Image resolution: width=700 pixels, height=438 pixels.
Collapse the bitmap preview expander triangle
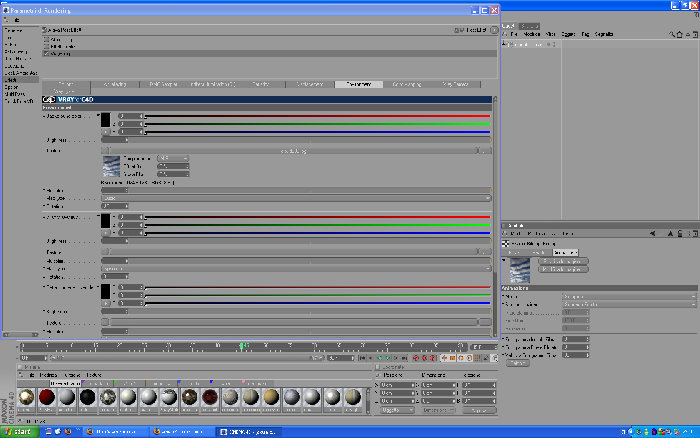504,260
